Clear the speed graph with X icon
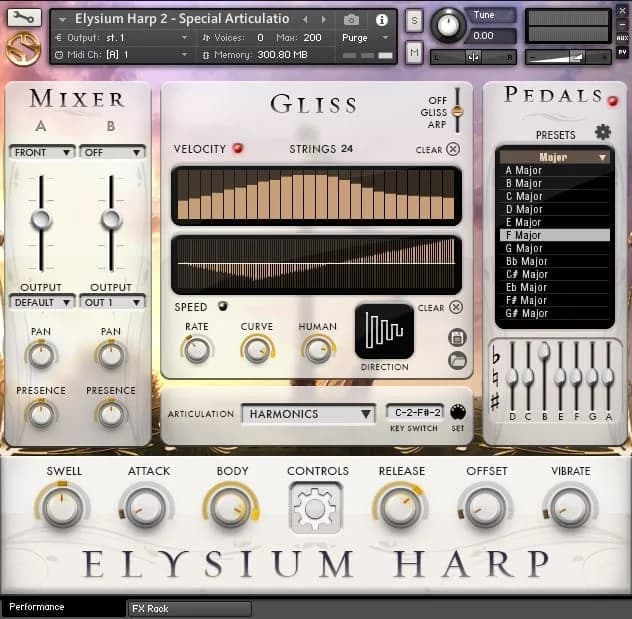This screenshot has width=632, height=619. pos(456,307)
